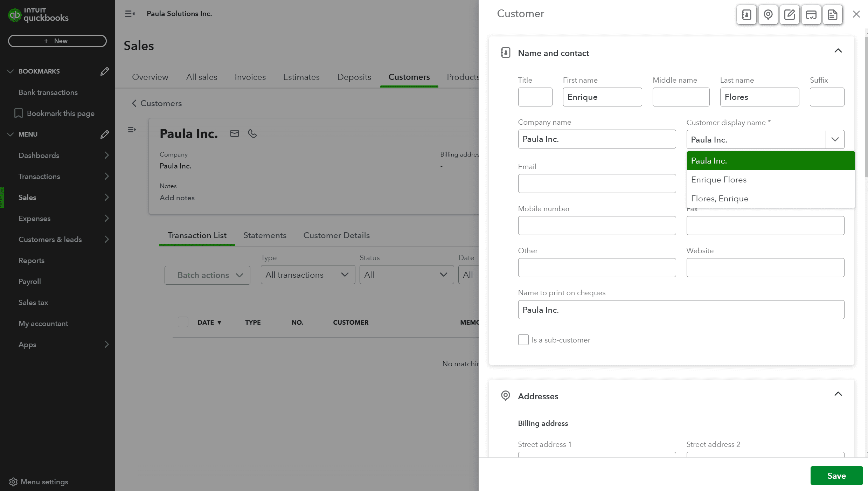868x491 pixels.
Task: Click the Name and contact section icon in header
Action: pos(746,15)
